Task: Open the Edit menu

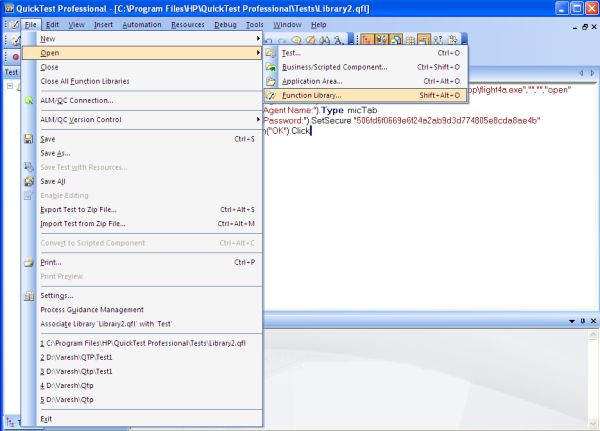Action: pos(52,25)
